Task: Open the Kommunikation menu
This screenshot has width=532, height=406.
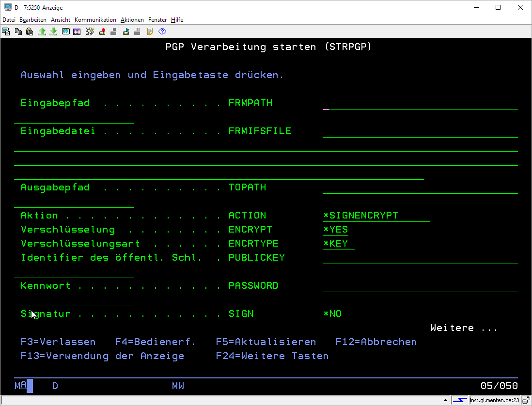Action: (x=95, y=20)
